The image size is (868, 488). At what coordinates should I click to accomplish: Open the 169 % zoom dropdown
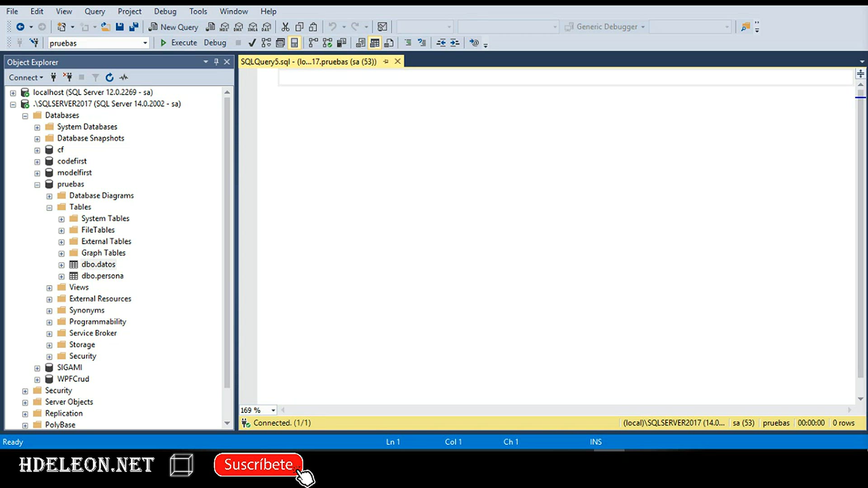[273, 410]
